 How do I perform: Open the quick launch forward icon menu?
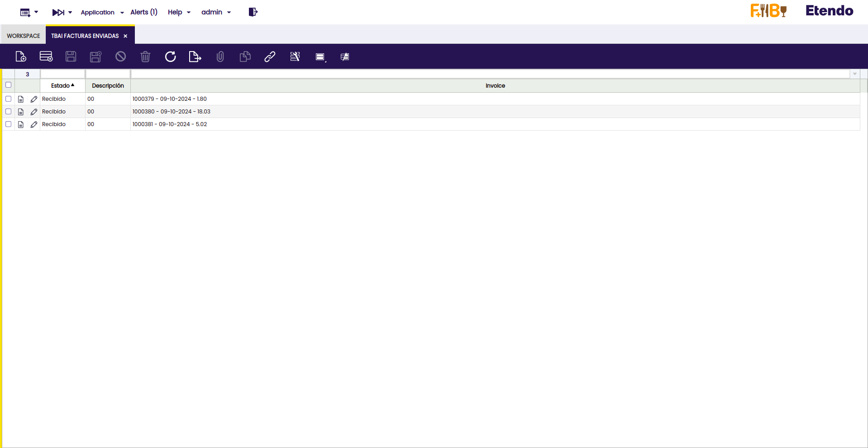click(x=62, y=12)
